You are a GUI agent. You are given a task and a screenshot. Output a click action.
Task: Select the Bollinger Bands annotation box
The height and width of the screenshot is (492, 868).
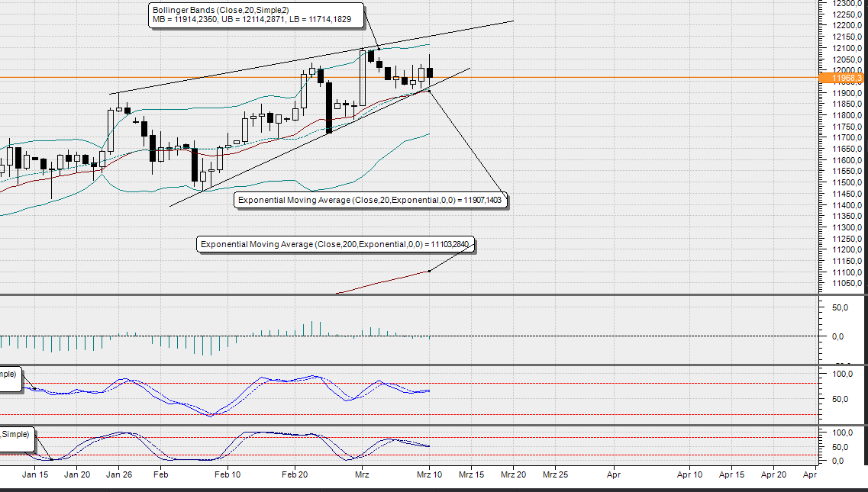tap(257, 15)
